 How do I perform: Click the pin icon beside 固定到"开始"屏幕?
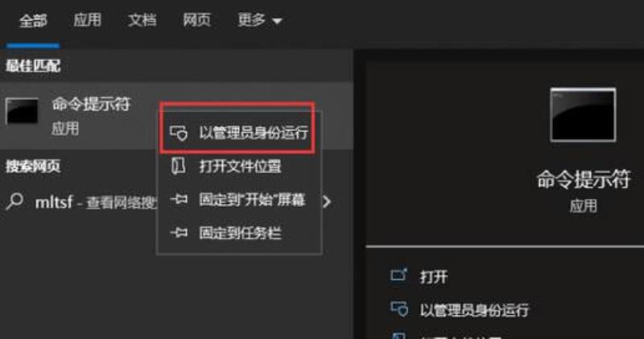pyautogui.click(x=179, y=200)
